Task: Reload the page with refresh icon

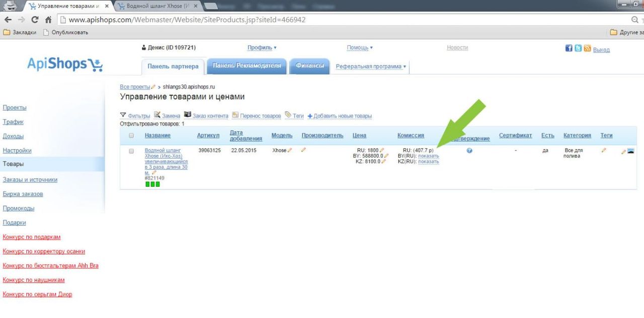Action: coord(35,20)
